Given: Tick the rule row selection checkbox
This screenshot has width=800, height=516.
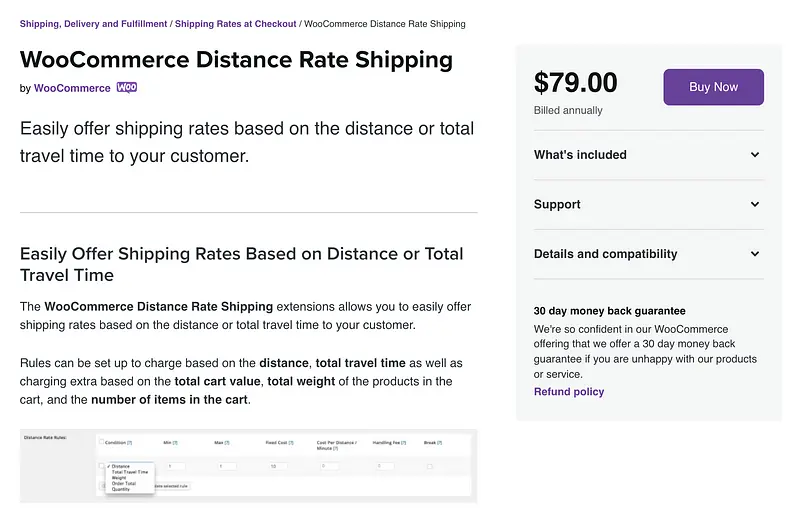Looking at the screenshot, I should 101,466.
